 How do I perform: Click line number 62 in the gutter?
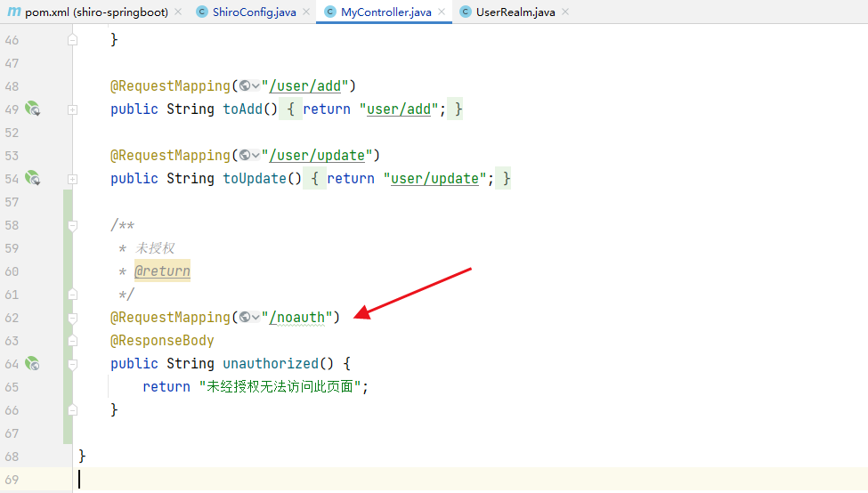pyautogui.click(x=12, y=318)
